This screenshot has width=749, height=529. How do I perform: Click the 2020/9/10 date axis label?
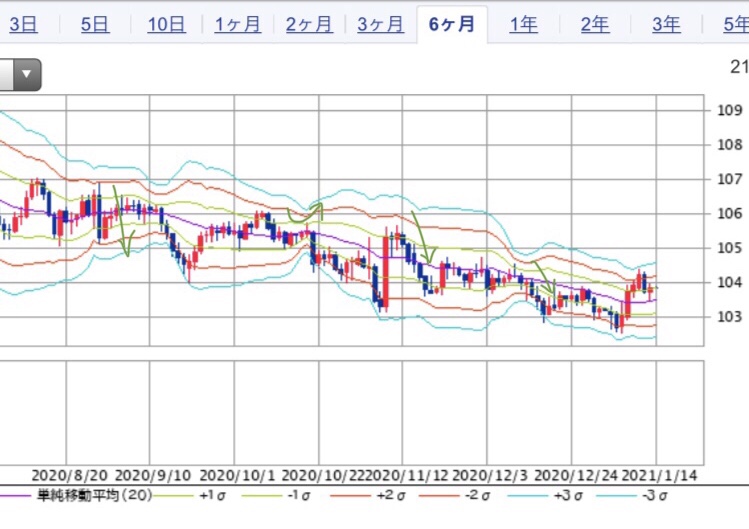pos(153,475)
